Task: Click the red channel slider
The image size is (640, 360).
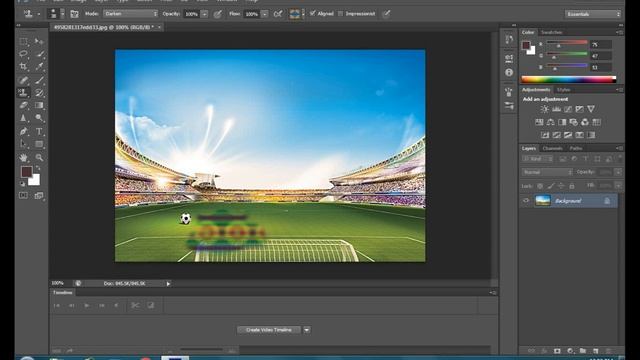Action: click(567, 42)
